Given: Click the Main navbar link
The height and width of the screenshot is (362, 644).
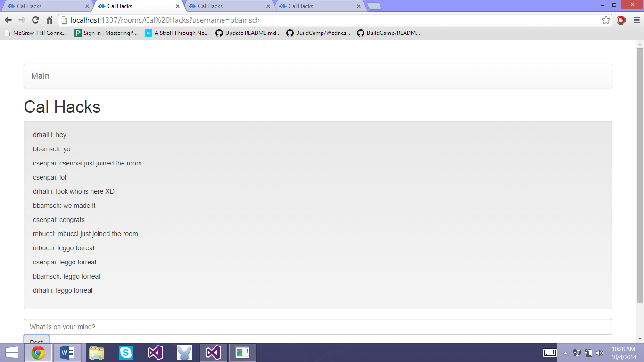Looking at the screenshot, I should (40, 76).
